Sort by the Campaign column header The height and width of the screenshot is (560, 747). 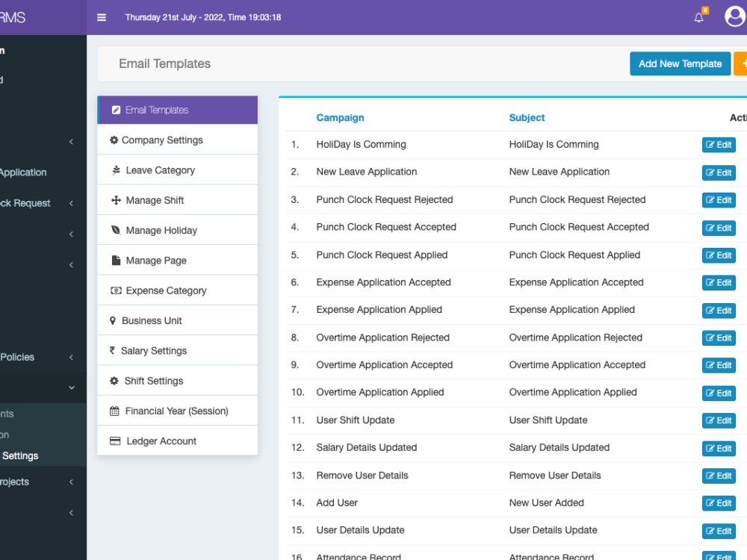click(x=340, y=118)
